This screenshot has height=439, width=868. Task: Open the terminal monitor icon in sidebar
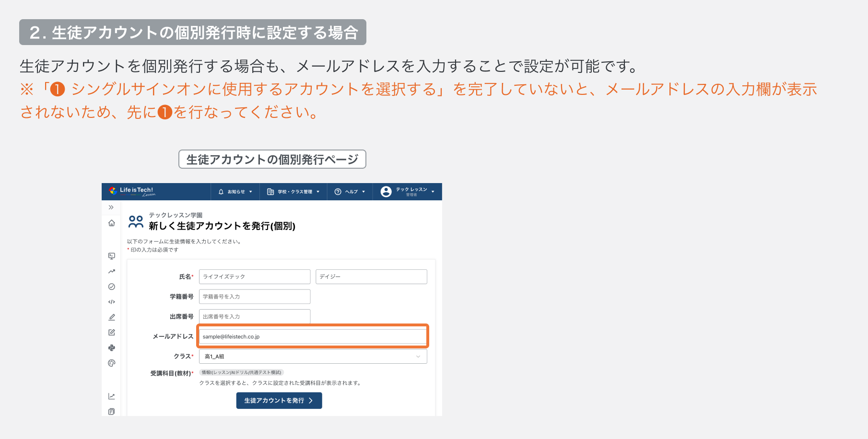tap(112, 256)
